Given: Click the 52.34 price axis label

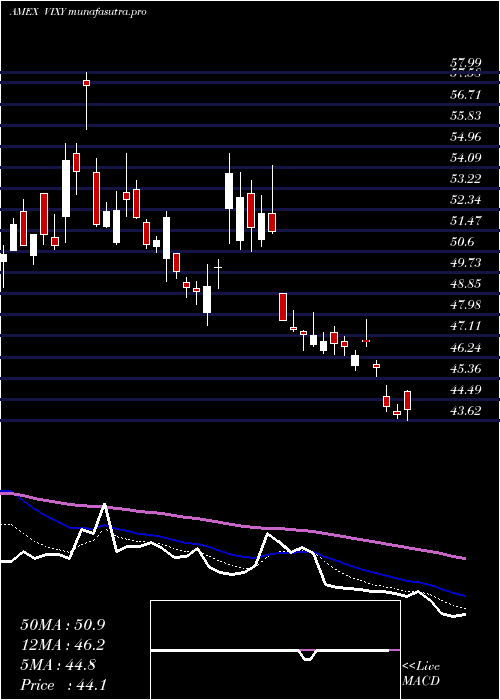Looking at the screenshot, I should click(x=466, y=200).
